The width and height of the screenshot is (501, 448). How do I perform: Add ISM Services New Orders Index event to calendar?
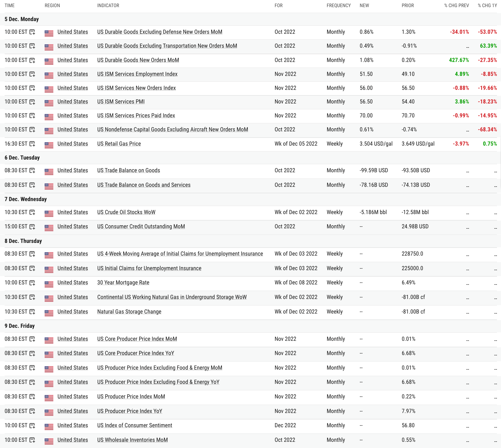pos(32,88)
